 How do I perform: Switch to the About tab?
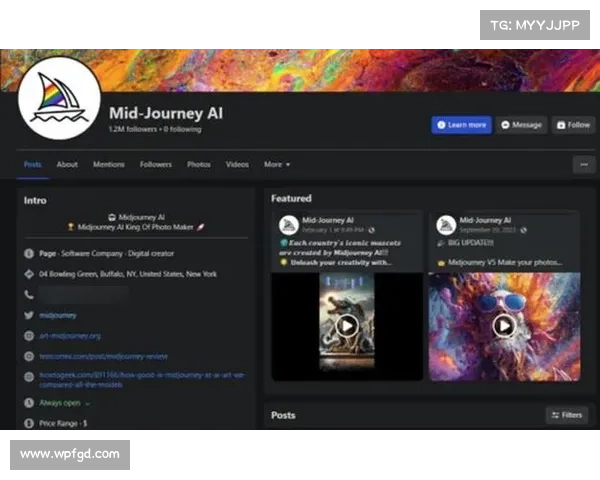pos(67,164)
